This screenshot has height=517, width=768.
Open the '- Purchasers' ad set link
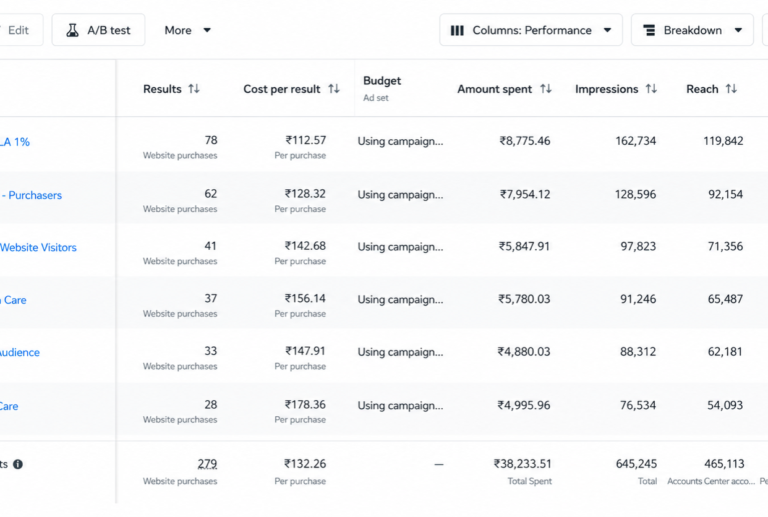32,195
